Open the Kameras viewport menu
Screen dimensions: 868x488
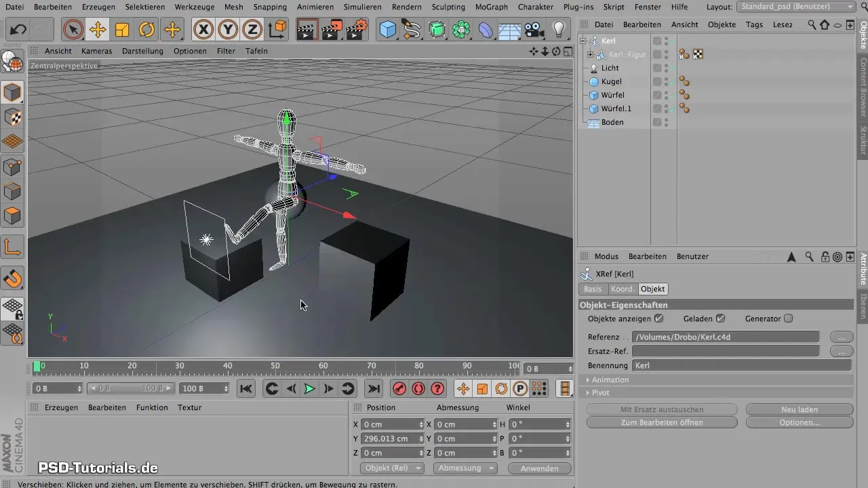pyautogui.click(x=96, y=51)
